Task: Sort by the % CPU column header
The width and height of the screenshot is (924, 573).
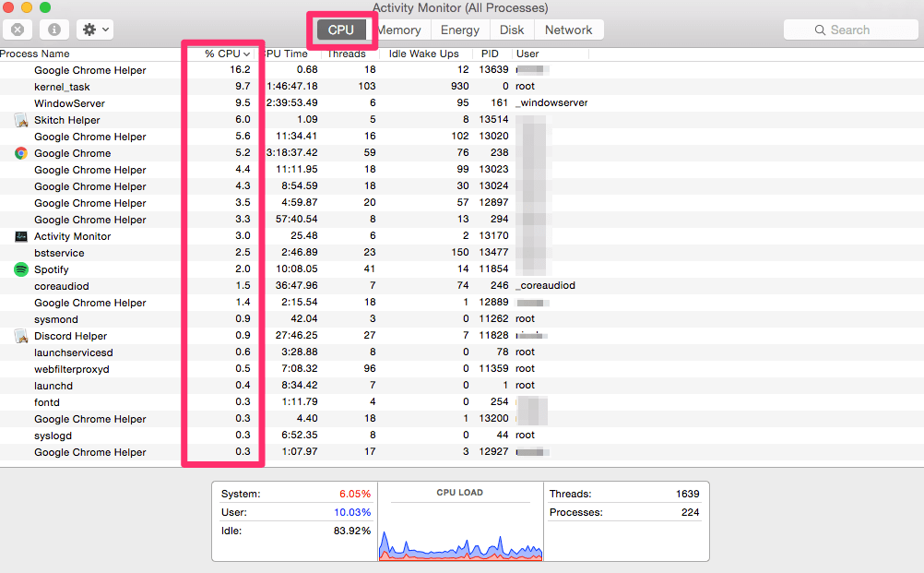Action: (x=227, y=54)
